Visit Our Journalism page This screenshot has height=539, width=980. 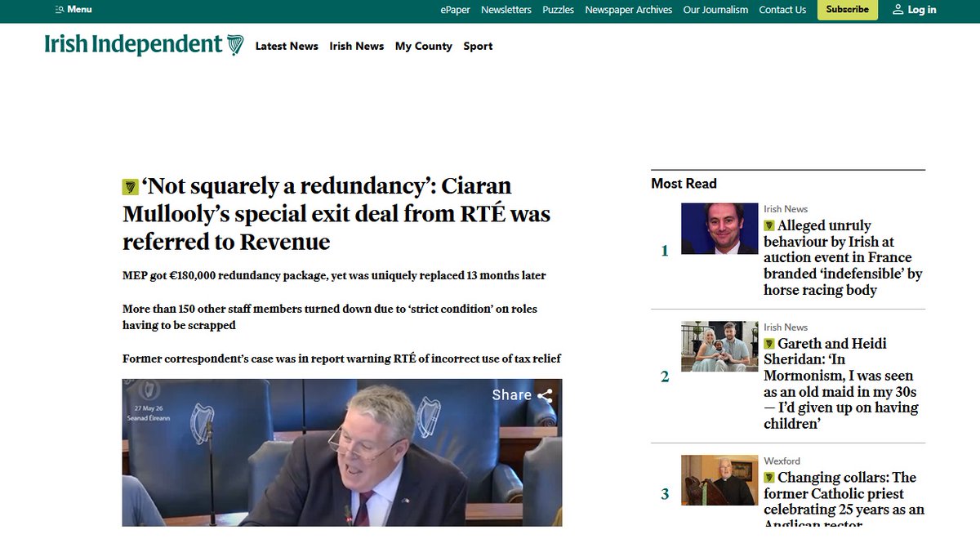tap(715, 10)
